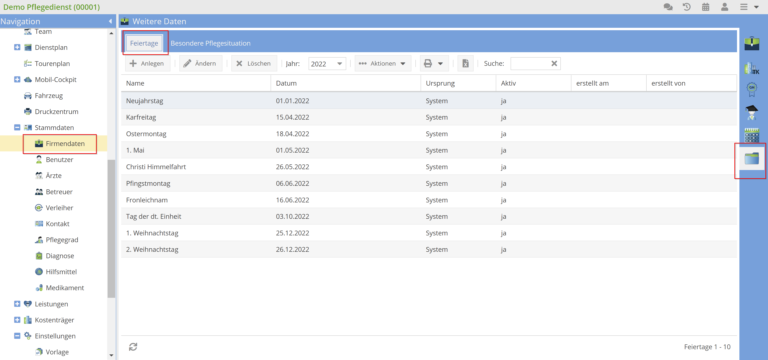
Task: Collapse the Einstellungen tree node
Action: pyautogui.click(x=17, y=336)
